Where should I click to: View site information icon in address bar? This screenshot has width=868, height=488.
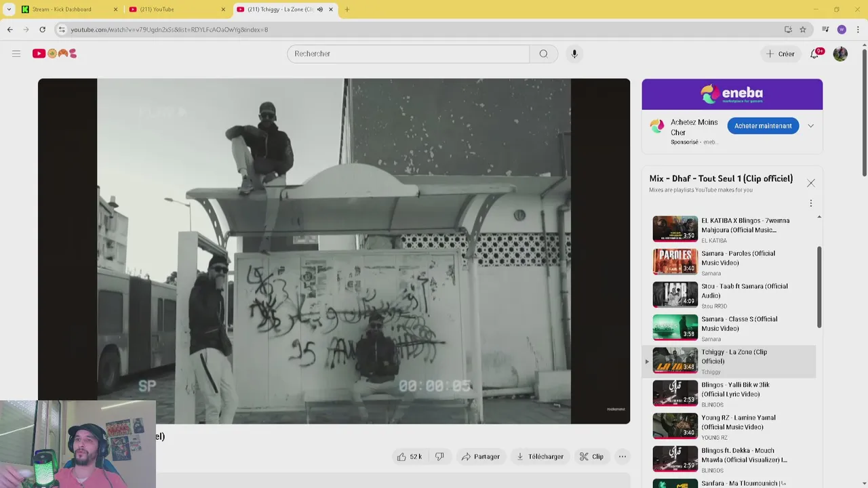pos(62,30)
